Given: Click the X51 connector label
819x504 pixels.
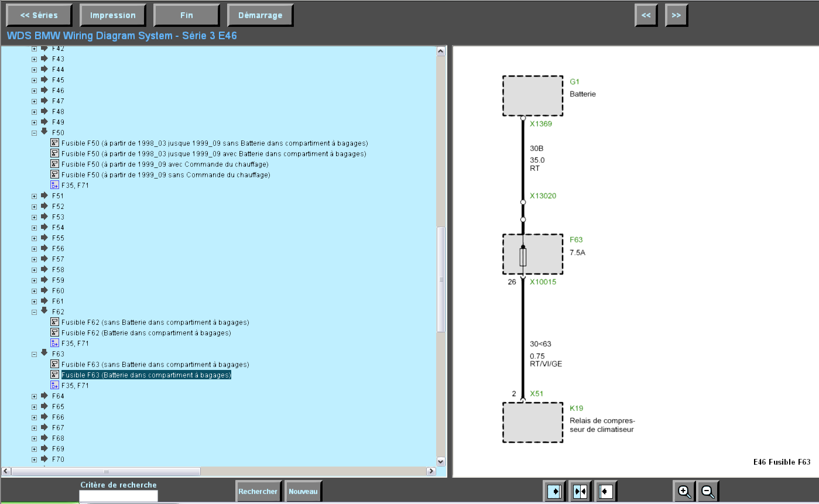Looking at the screenshot, I should (x=537, y=394).
